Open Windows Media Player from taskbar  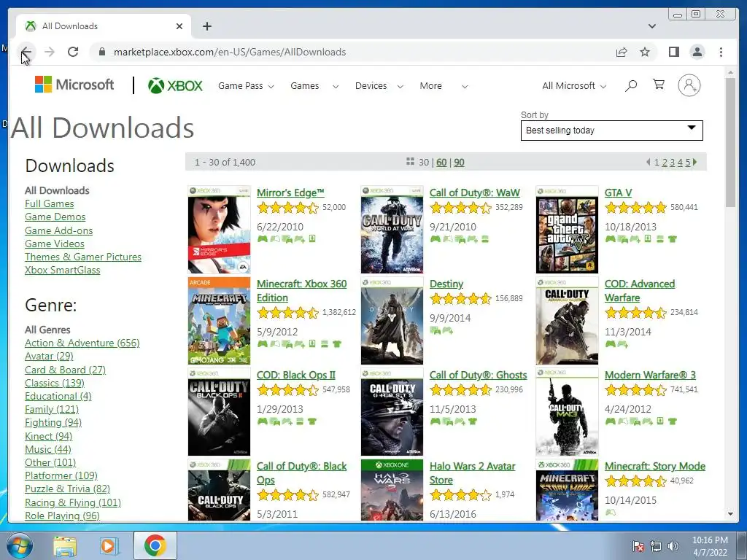tap(108, 546)
